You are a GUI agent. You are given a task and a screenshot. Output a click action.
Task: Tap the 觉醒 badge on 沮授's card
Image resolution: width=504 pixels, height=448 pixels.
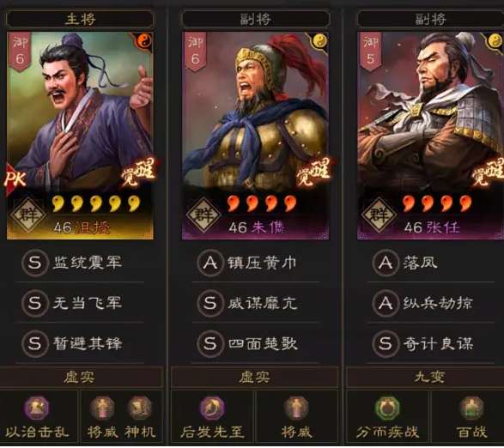coord(138,172)
